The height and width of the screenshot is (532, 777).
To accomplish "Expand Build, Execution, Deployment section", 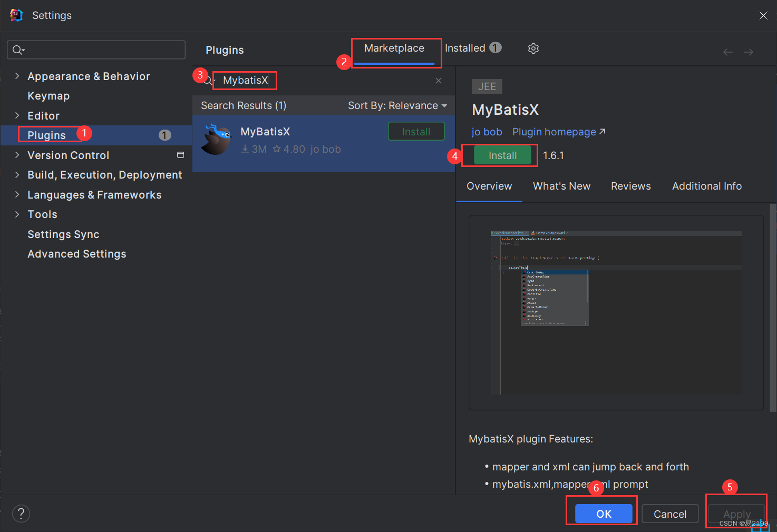I will [17, 174].
